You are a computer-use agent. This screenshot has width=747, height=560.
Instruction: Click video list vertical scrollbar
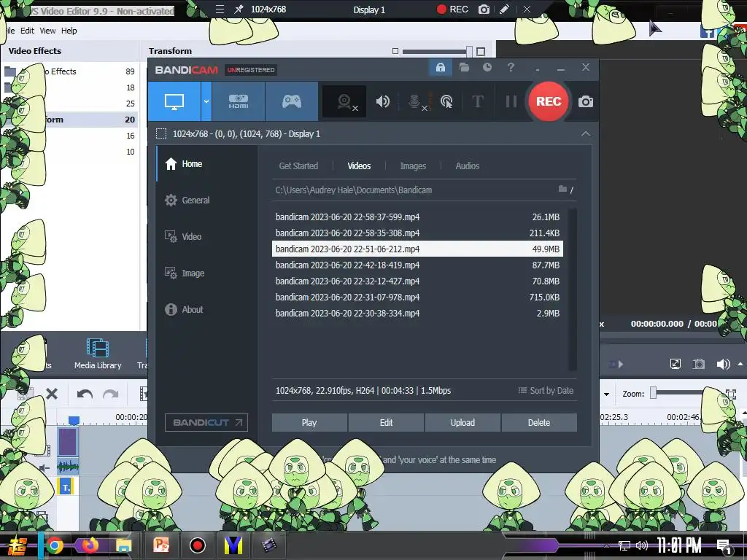pos(573,289)
